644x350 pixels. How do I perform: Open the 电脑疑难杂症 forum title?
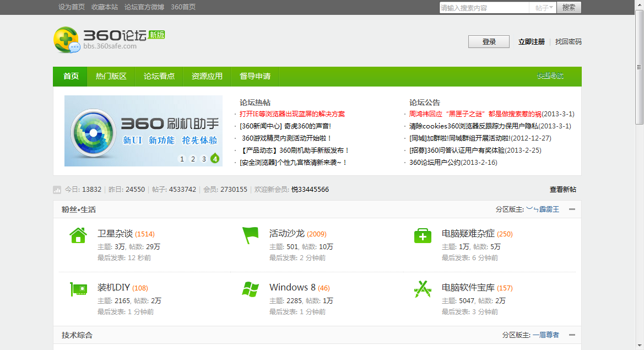click(x=468, y=233)
